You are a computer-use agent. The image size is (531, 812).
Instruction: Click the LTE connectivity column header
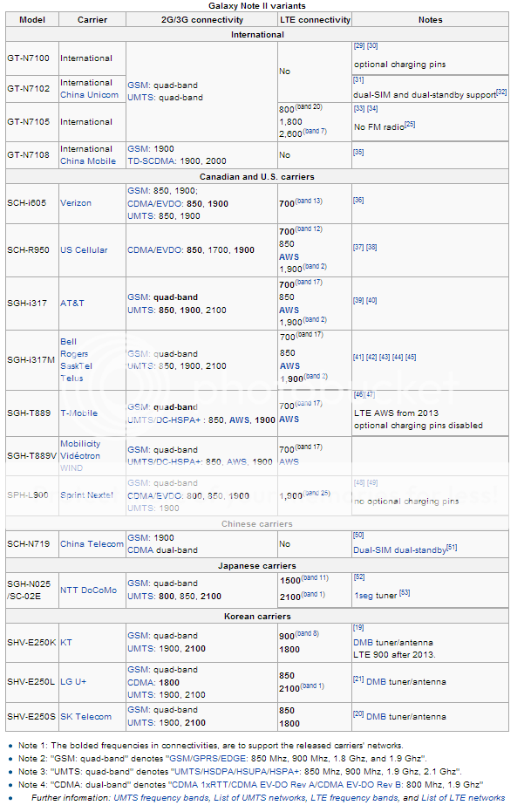pos(315,20)
